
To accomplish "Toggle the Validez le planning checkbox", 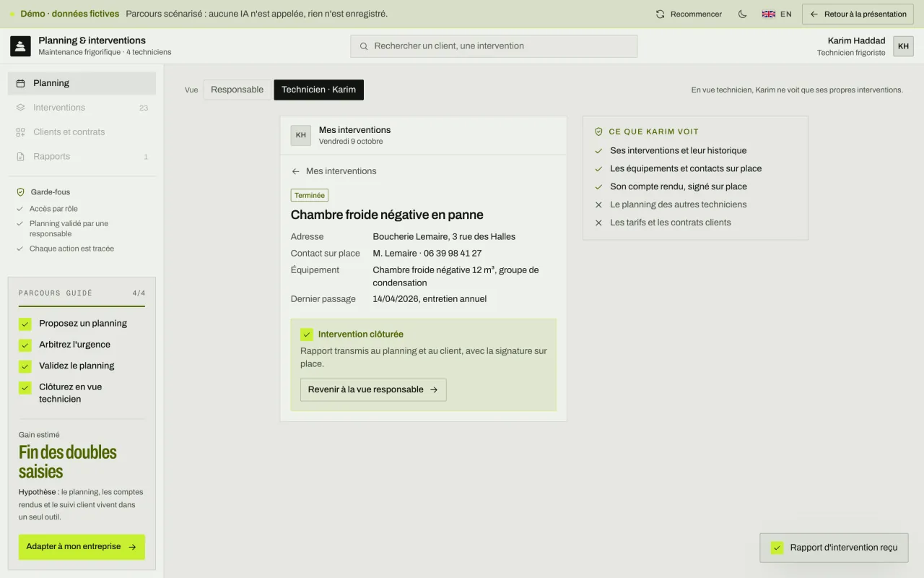I will [25, 366].
